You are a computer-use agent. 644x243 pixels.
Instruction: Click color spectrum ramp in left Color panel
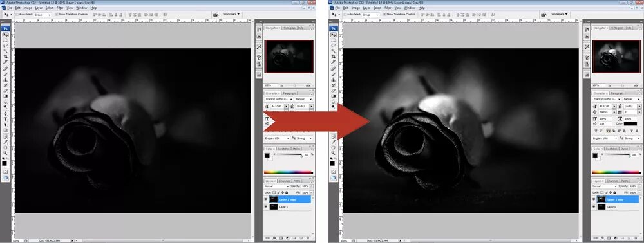(x=289, y=172)
